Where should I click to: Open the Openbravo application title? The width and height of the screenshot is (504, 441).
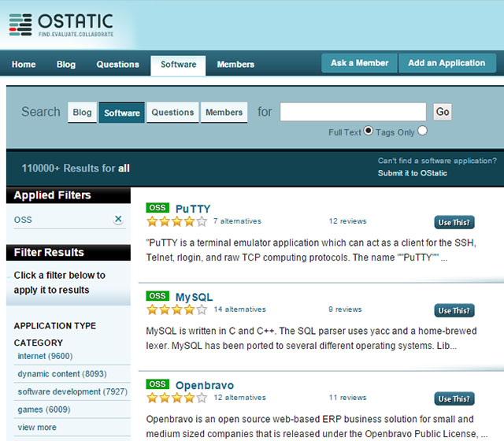(x=205, y=385)
